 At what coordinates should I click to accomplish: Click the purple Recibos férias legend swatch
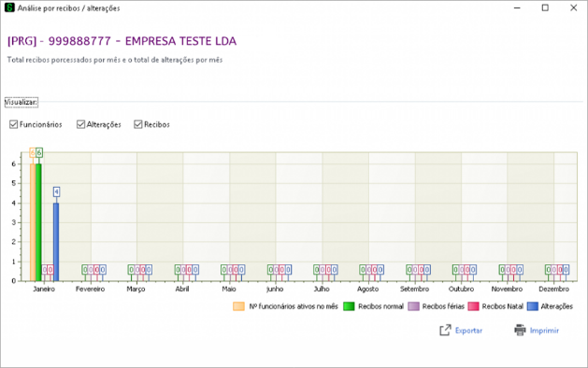[413, 306]
